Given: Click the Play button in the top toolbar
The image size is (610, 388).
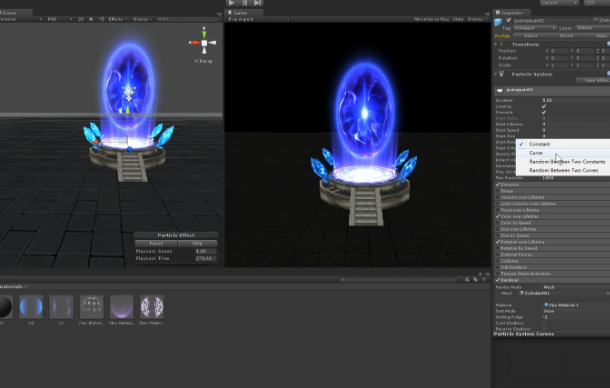Looking at the screenshot, I should (x=232, y=3).
